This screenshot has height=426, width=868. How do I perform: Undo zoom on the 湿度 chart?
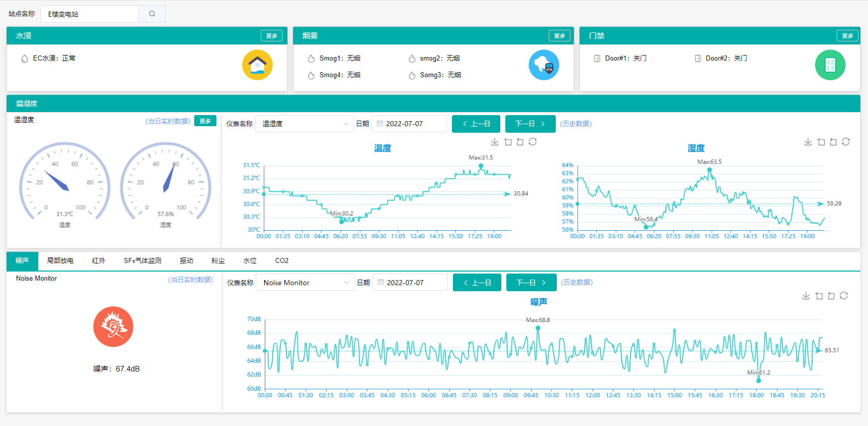point(833,142)
